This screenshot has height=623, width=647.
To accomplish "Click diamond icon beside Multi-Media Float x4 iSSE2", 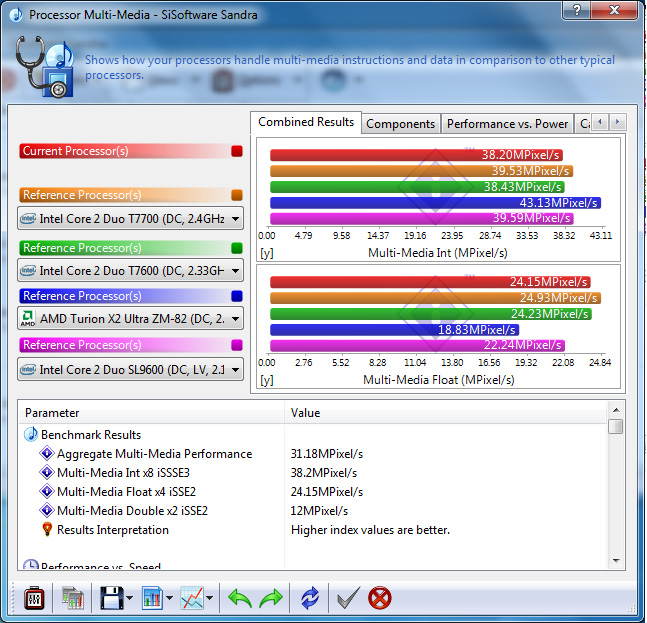I will (x=47, y=491).
